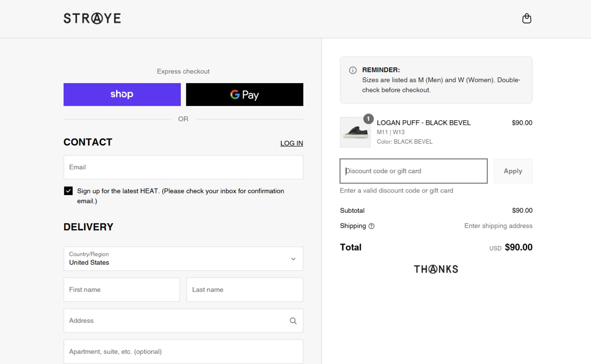The image size is (591, 364).
Task: Open the LOG IN link
Action: (292, 143)
